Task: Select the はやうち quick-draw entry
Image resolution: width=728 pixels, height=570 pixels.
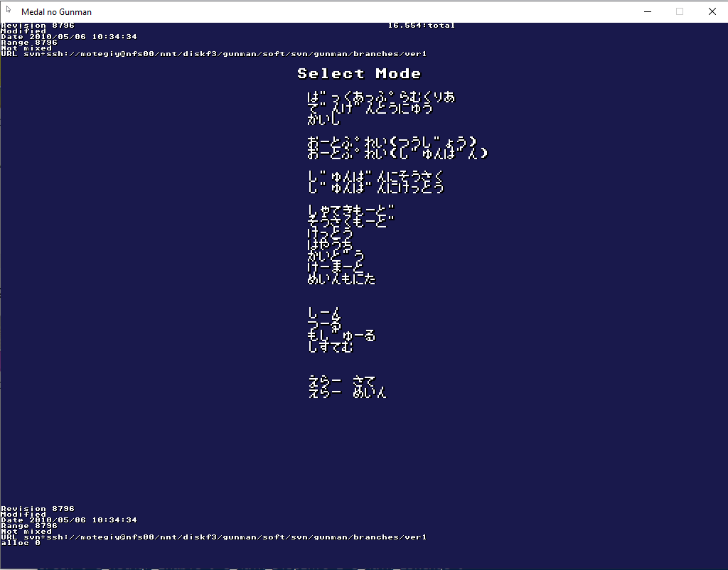Action: (330, 244)
